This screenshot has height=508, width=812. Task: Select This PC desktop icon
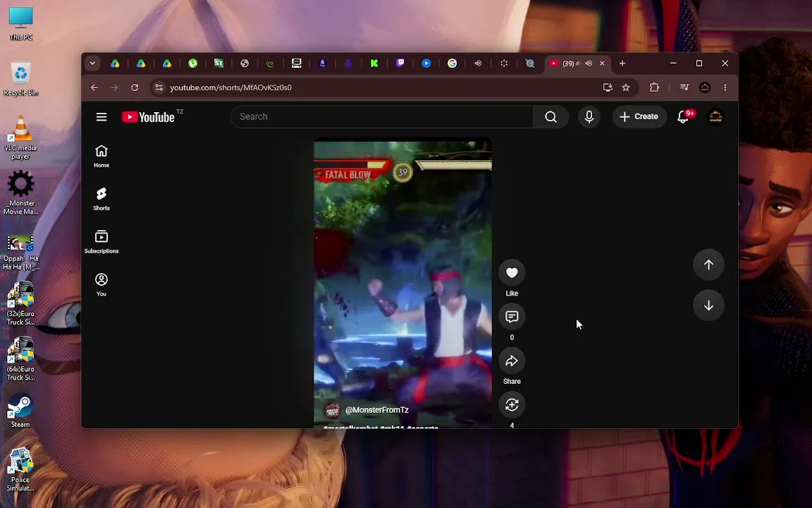tap(20, 25)
